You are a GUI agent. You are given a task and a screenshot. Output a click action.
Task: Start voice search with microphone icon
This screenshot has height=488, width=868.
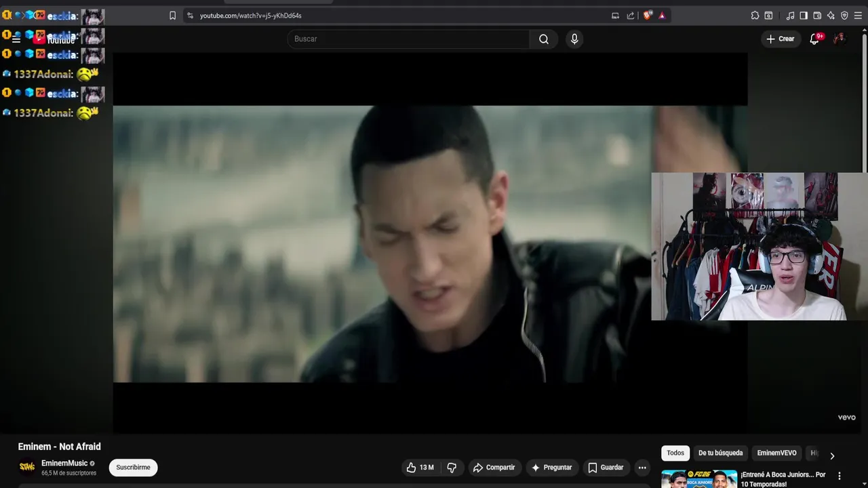tap(574, 39)
